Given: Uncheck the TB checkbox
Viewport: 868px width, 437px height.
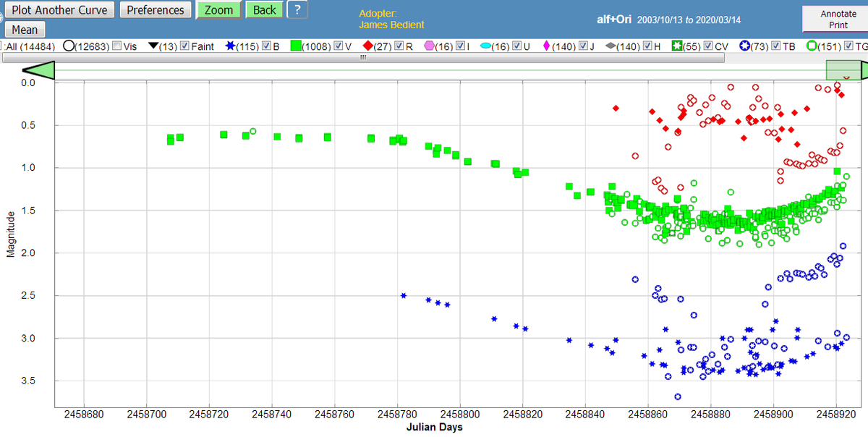Looking at the screenshot, I should [x=775, y=46].
